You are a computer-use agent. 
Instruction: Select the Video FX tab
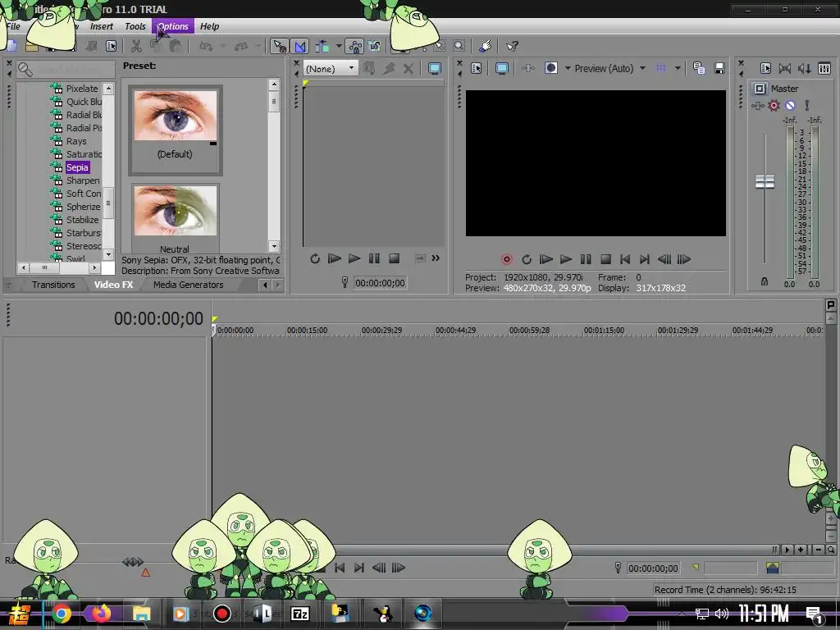[x=113, y=285]
